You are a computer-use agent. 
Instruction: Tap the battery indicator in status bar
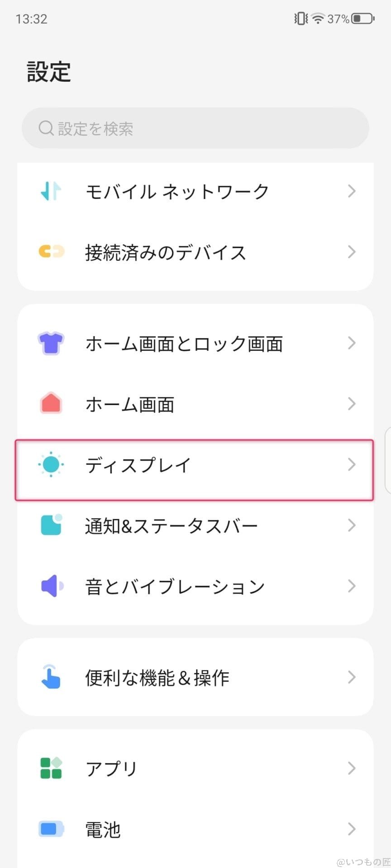362,19
